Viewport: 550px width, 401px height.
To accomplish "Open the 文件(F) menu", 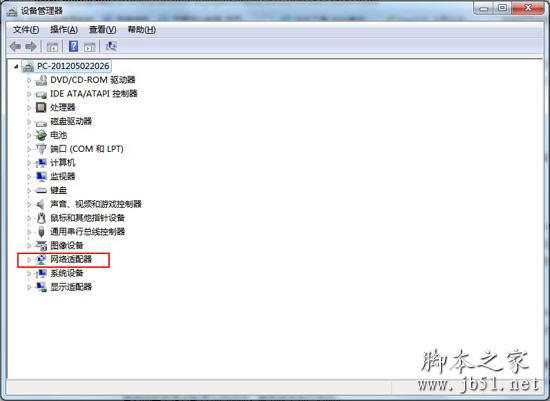I will 26,30.
